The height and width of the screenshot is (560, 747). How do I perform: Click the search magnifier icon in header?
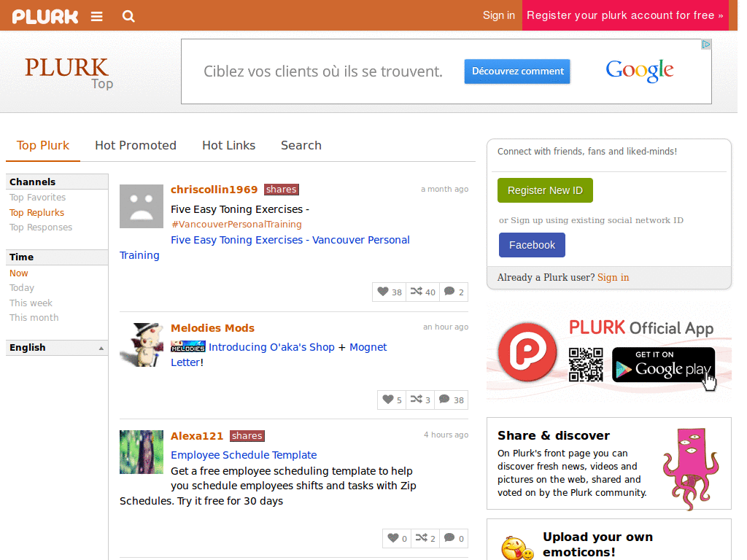pyautogui.click(x=128, y=17)
